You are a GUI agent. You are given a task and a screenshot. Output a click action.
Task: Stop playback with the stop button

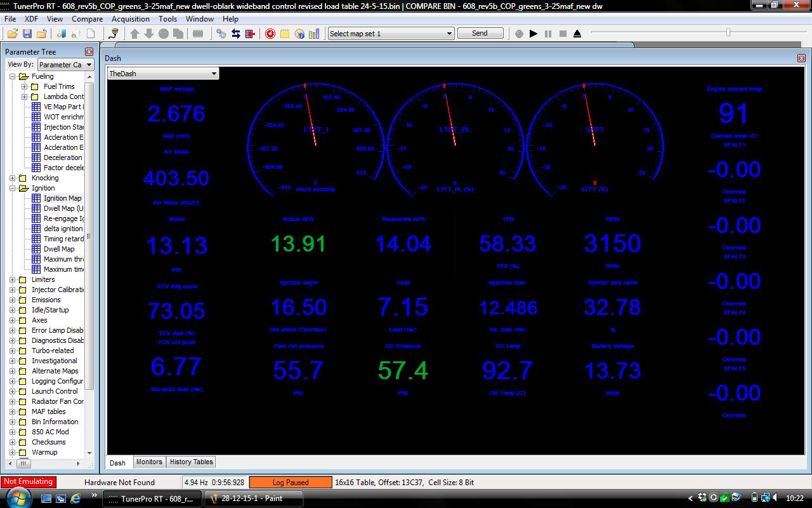[x=563, y=34]
